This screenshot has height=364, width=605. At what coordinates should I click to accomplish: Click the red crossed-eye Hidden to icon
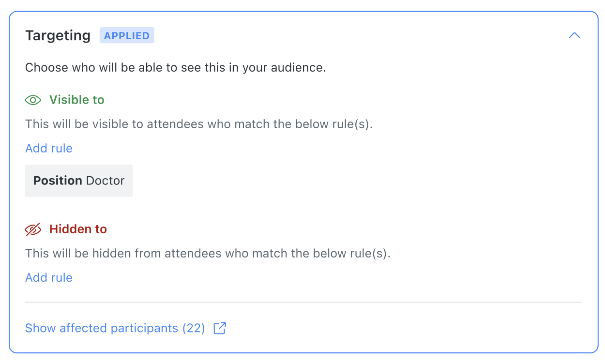33,229
